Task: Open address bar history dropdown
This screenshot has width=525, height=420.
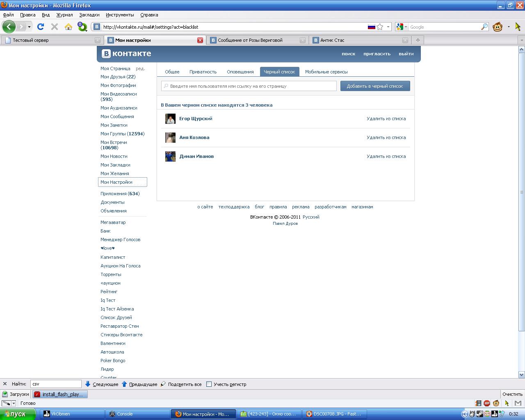Action: pyautogui.click(x=388, y=27)
